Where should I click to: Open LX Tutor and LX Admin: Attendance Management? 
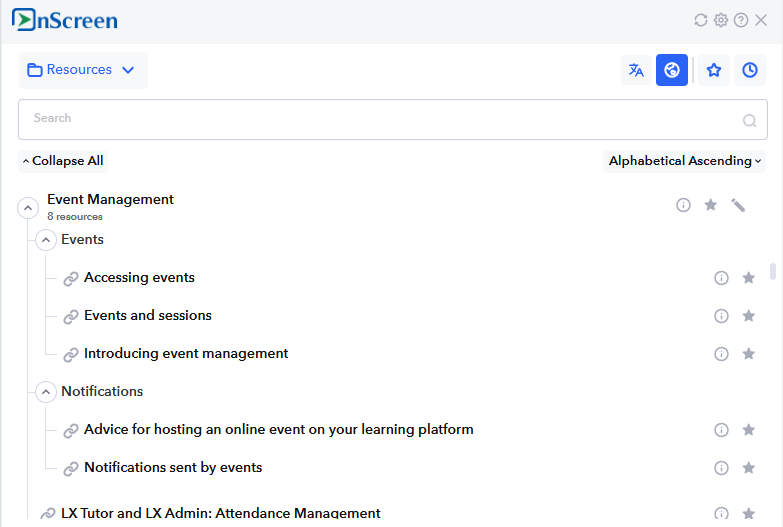[x=221, y=513]
